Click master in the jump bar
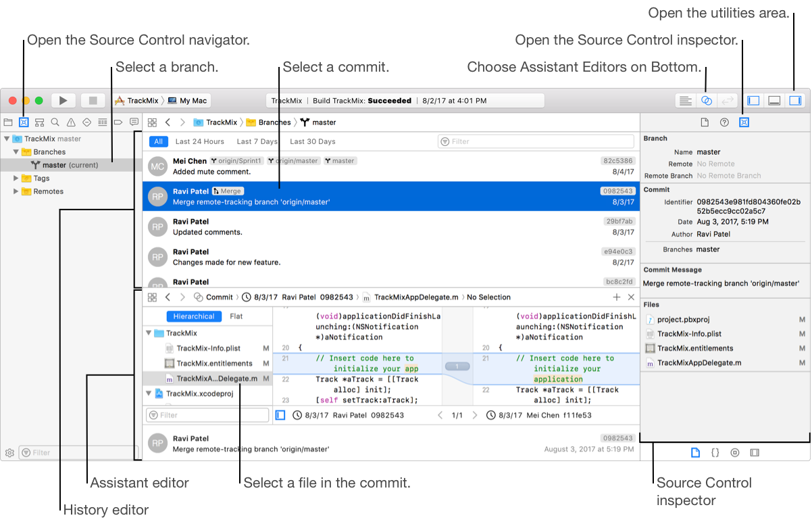The width and height of the screenshot is (812, 522). [x=318, y=122]
